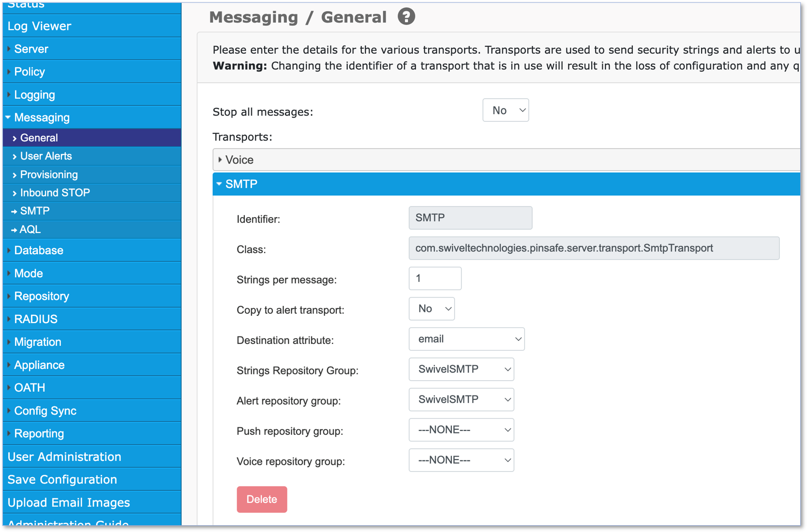Click the Delete button
The width and height of the screenshot is (807, 532).
(262, 499)
